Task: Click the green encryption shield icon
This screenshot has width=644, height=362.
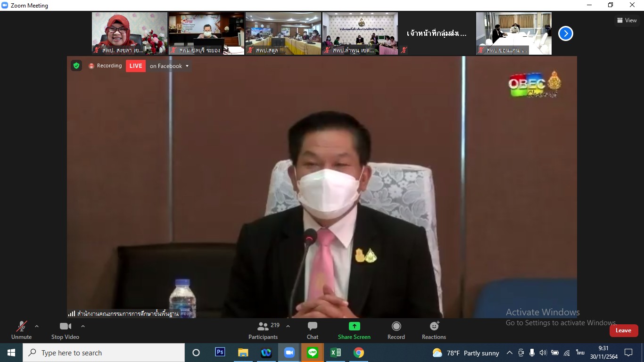Action: pos(76,66)
